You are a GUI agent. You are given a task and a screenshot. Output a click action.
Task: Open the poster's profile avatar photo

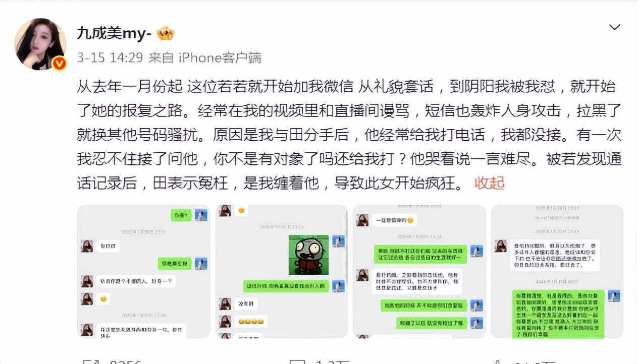pyautogui.click(x=40, y=44)
